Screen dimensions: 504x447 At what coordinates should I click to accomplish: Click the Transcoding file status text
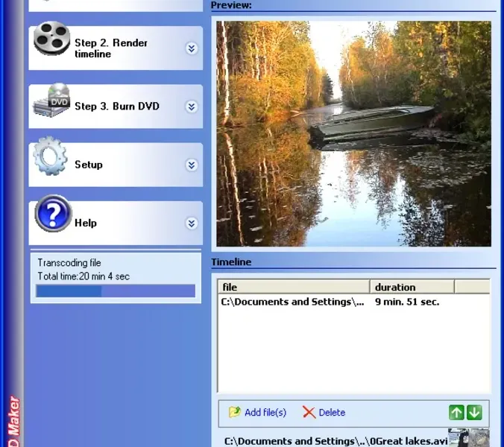point(69,263)
